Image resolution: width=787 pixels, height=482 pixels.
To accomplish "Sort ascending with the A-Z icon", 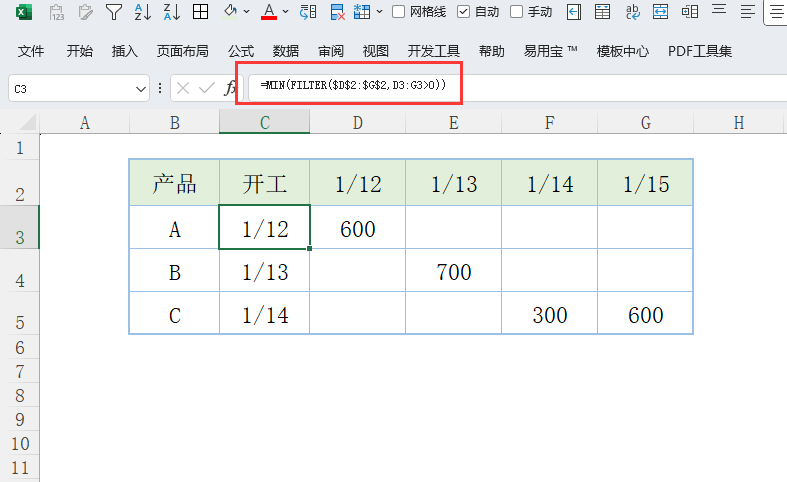I will (x=143, y=12).
